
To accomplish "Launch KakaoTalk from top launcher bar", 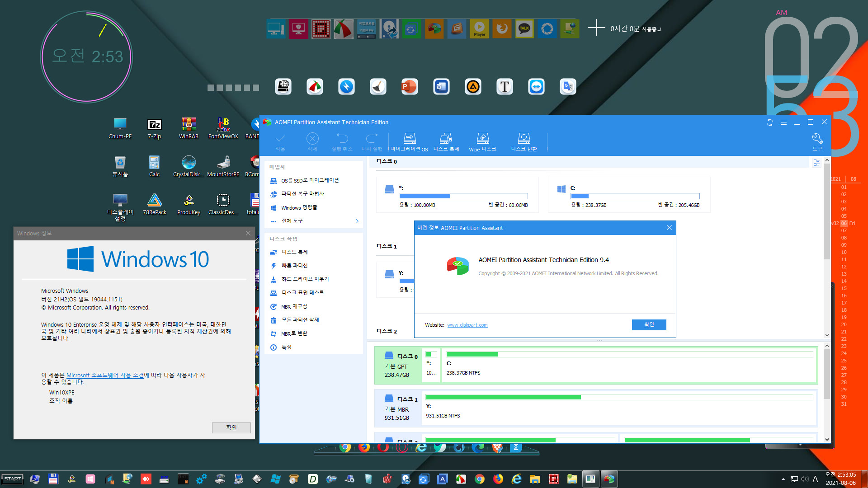I will point(524,29).
